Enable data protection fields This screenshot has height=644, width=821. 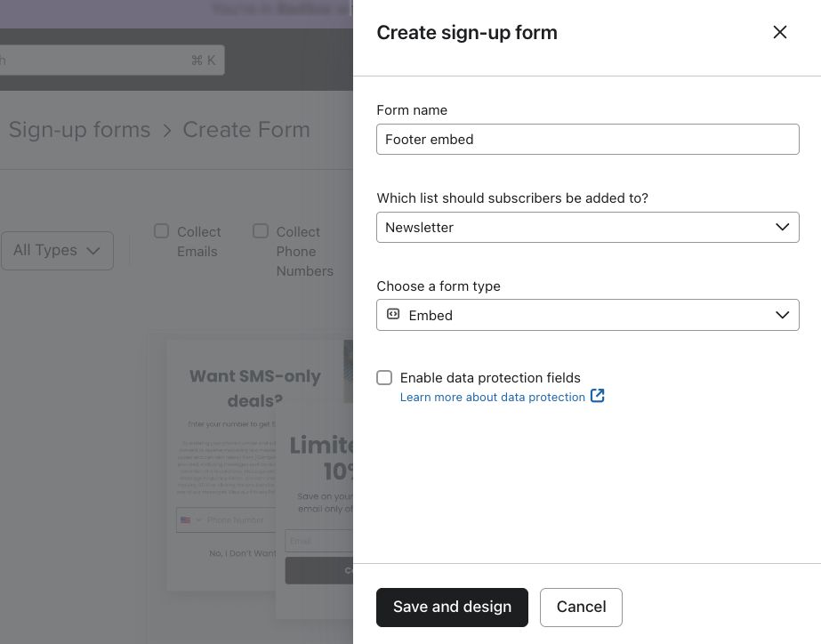point(384,377)
